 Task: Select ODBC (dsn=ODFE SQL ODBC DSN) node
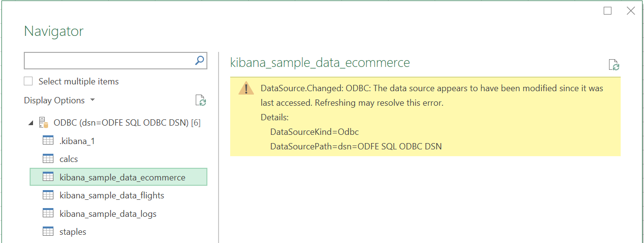click(127, 123)
